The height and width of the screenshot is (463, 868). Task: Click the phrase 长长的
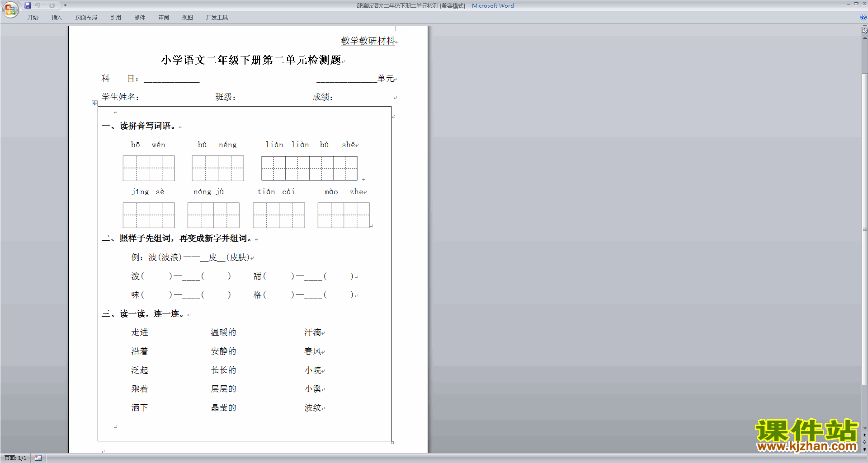pos(223,370)
